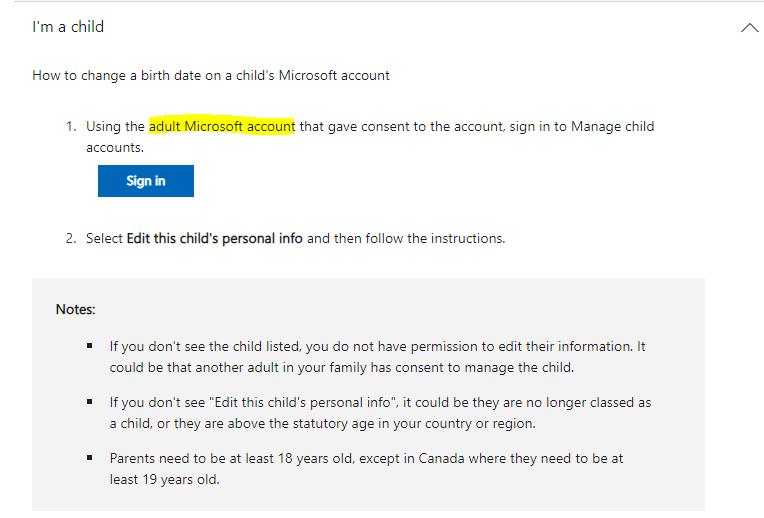
Task: Click the word Canada in the last note
Action: pyautogui.click(x=441, y=459)
